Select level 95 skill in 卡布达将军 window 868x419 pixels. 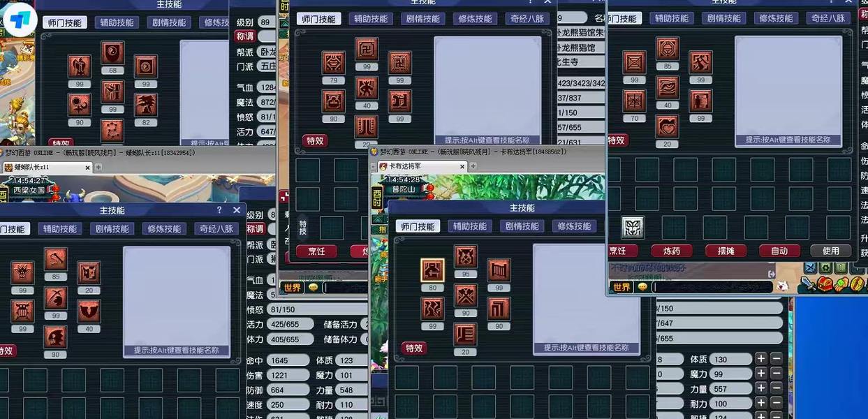click(x=466, y=257)
